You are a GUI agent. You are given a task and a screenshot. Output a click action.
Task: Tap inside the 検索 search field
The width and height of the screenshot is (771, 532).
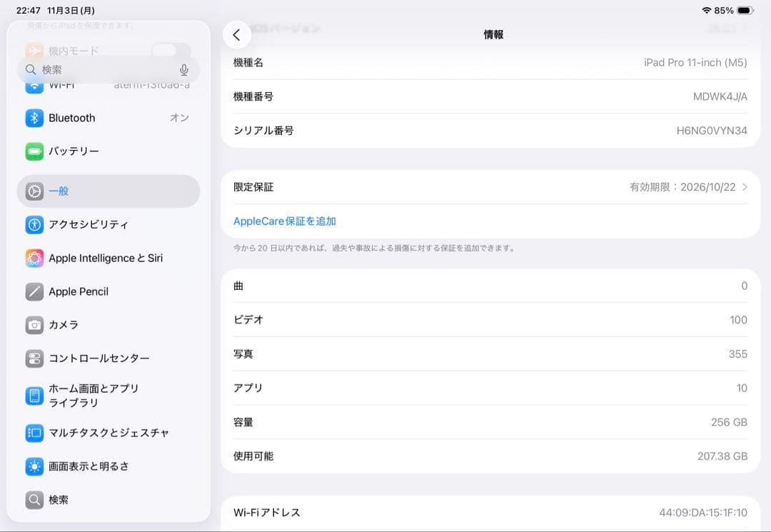[x=100, y=69]
